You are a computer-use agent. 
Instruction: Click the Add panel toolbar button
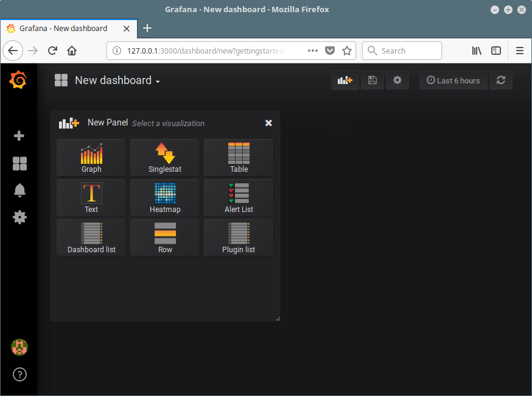pos(345,80)
